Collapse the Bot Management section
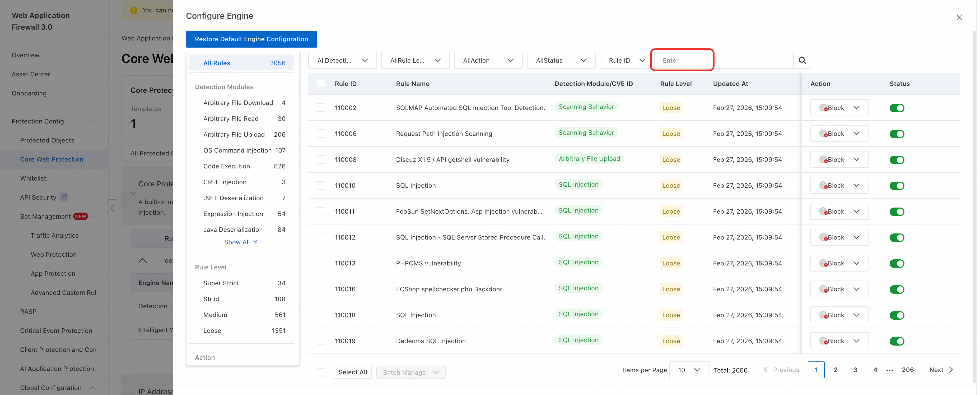The height and width of the screenshot is (395, 980). (x=93, y=216)
